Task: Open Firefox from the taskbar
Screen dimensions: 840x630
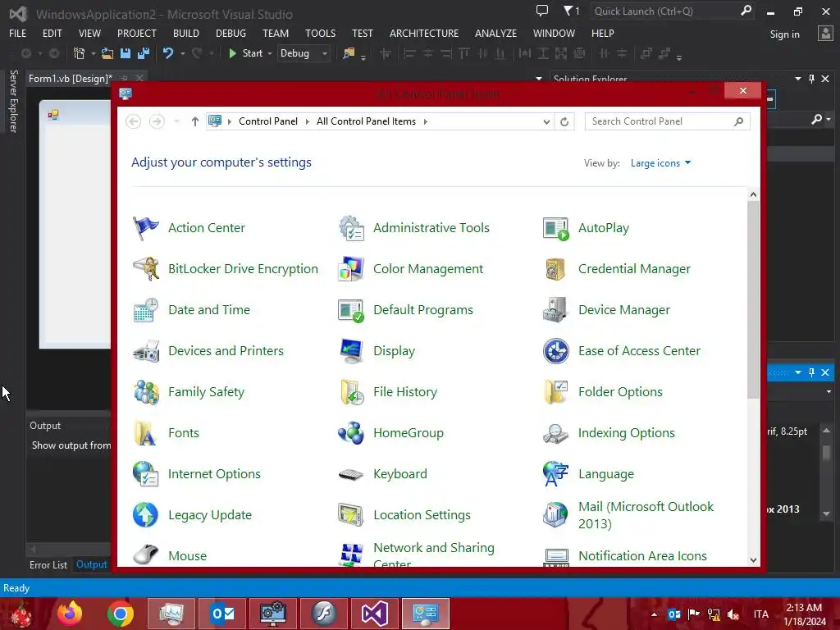Action: (70, 614)
